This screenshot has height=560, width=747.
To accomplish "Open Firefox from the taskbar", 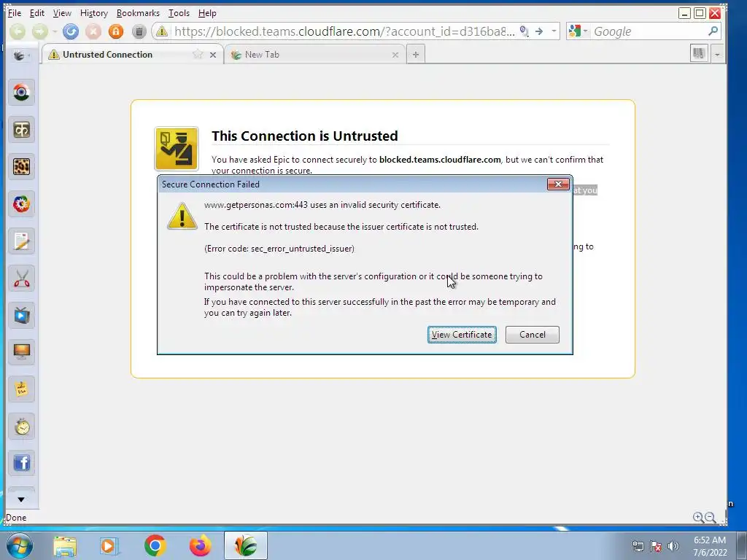I will point(200,545).
